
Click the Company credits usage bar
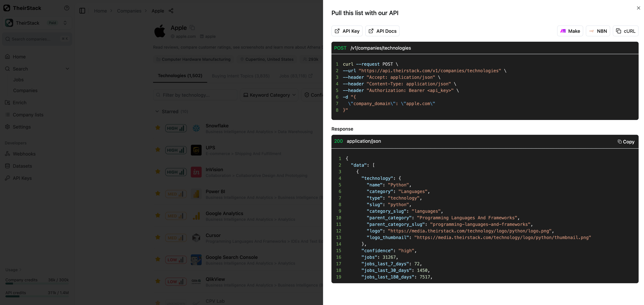click(x=37, y=284)
